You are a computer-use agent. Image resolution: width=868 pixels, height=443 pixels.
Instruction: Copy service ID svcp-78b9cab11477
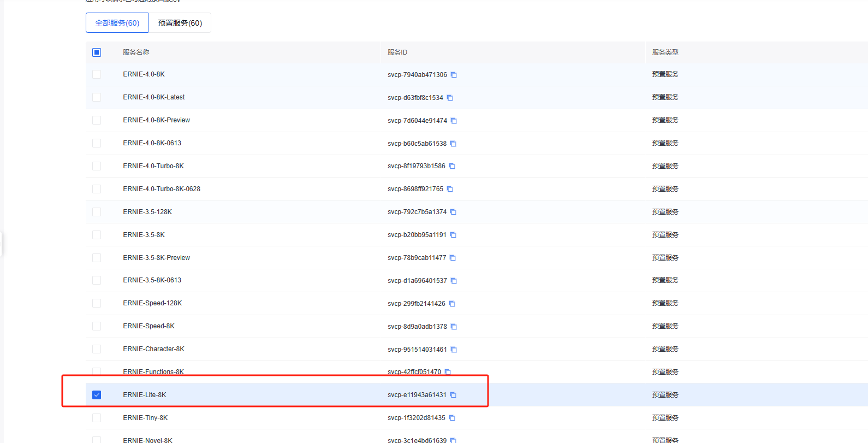click(453, 258)
